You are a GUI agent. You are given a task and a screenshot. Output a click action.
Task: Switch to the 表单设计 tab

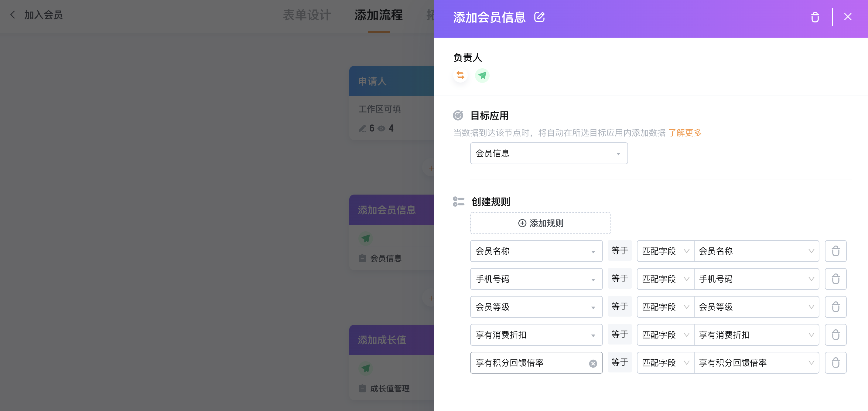(x=307, y=15)
